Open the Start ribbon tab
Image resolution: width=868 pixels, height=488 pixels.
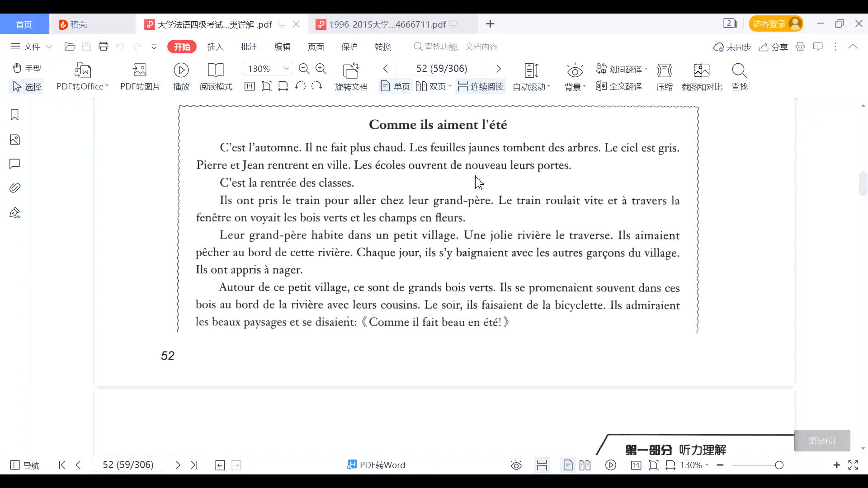[182, 47]
